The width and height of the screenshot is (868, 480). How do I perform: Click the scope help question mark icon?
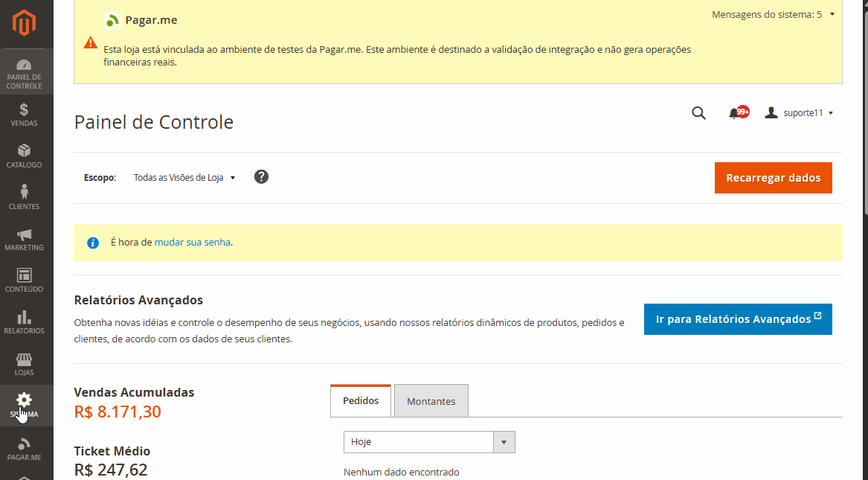261,177
